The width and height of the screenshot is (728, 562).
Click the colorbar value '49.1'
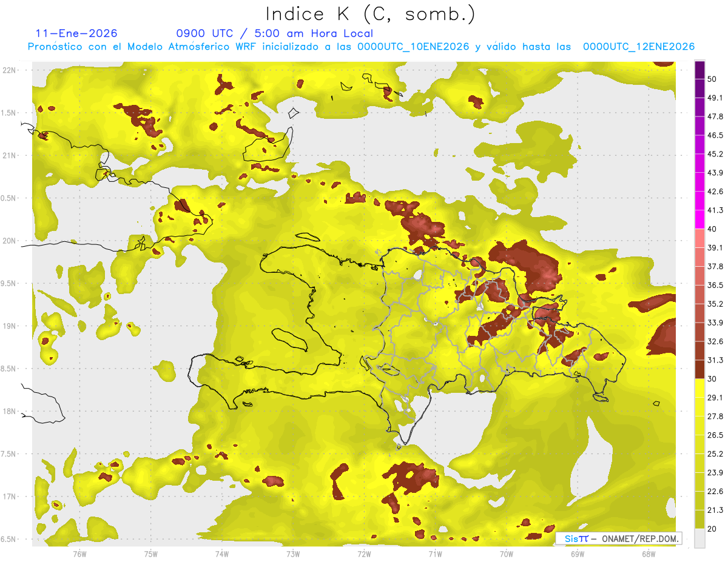715,98
